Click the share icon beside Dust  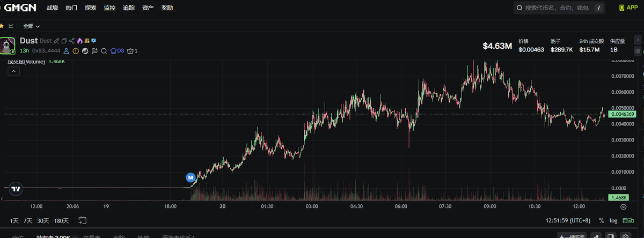[x=72, y=41]
